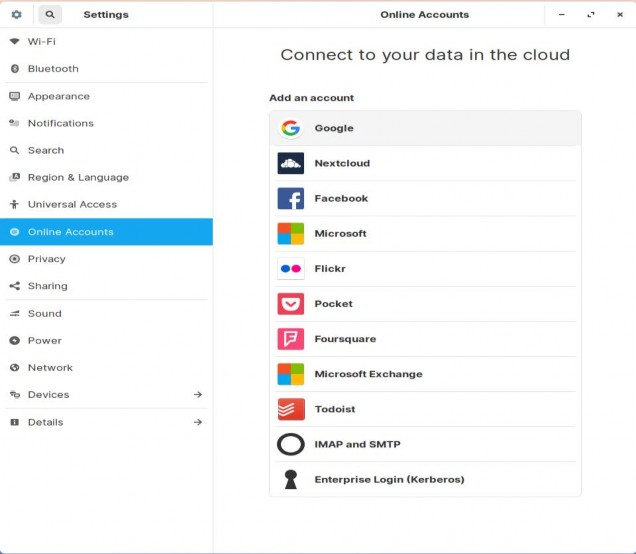Add a Microsoft account

340,234
